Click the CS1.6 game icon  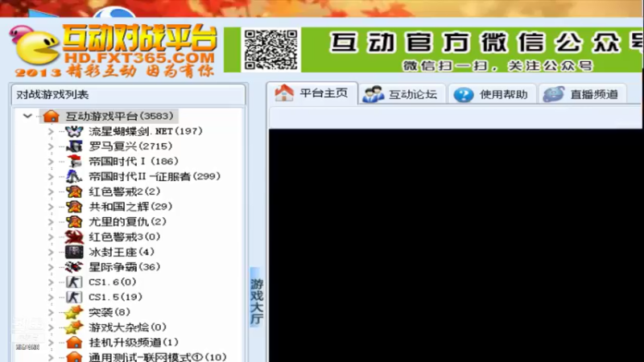pos(74,282)
